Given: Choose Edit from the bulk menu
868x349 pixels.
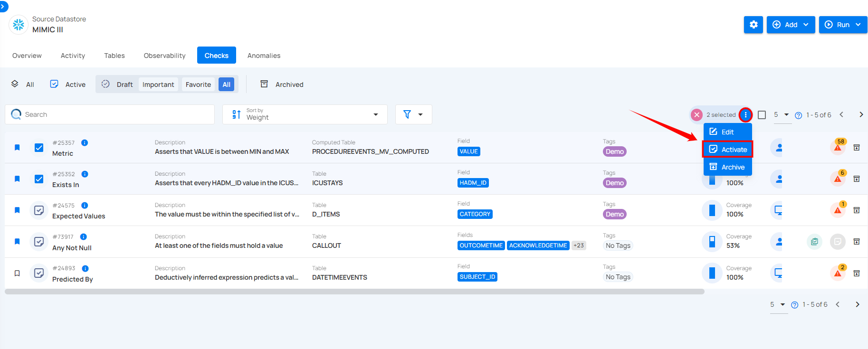Looking at the screenshot, I should pyautogui.click(x=727, y=132).
